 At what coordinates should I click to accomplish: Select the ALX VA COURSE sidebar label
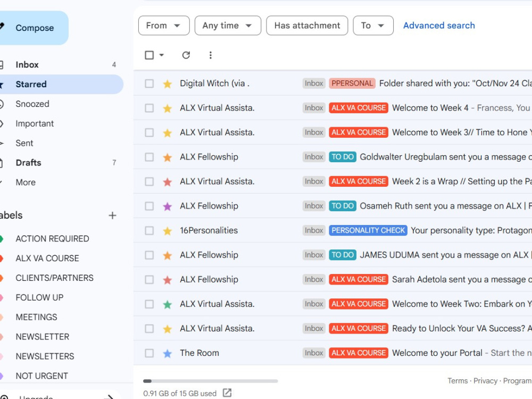47,259
